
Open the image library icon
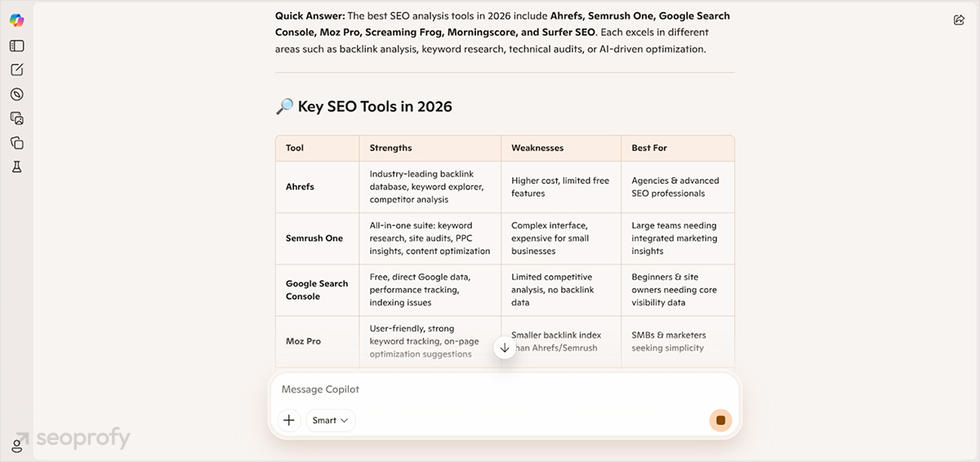click(16, 118)
